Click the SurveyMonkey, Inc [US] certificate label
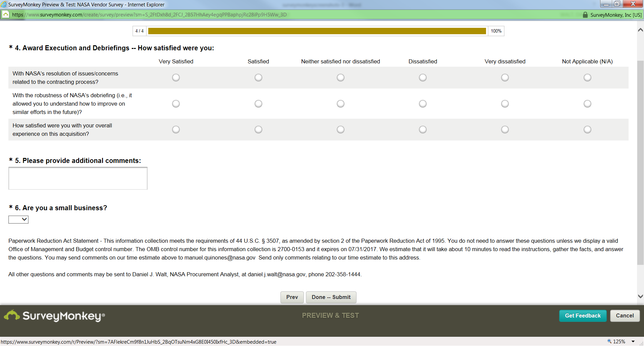 616,15
